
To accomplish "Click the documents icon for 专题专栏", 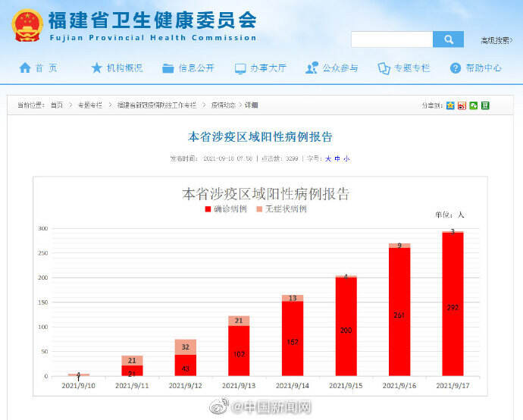I will click(384, 68).
